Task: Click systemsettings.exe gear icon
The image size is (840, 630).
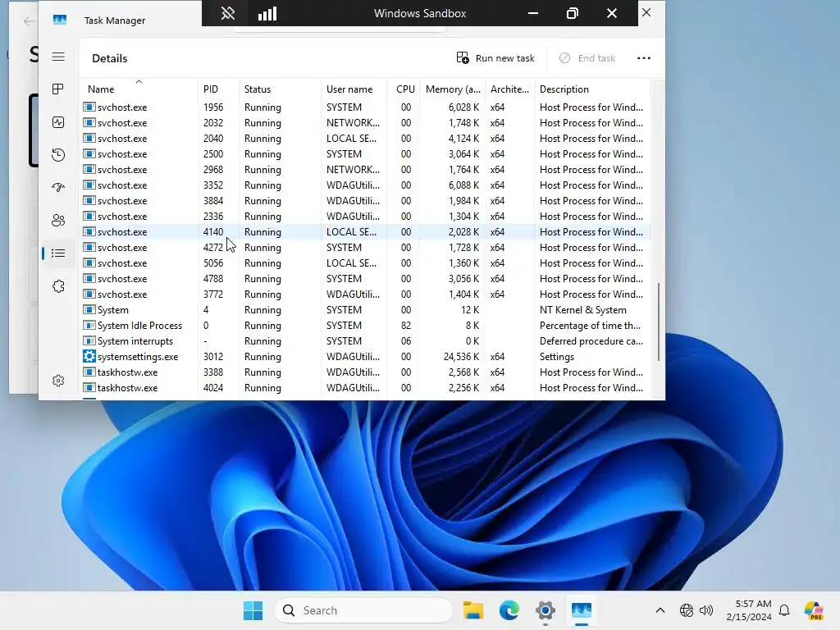Action: [89, 356]
